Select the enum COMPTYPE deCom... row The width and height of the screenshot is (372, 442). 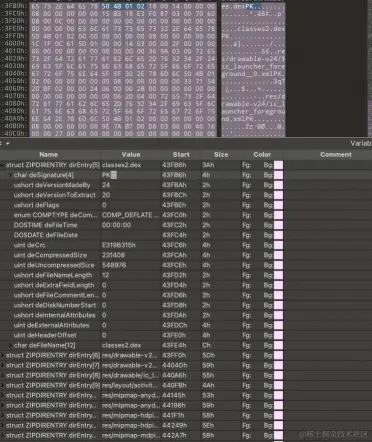[186, 215]
